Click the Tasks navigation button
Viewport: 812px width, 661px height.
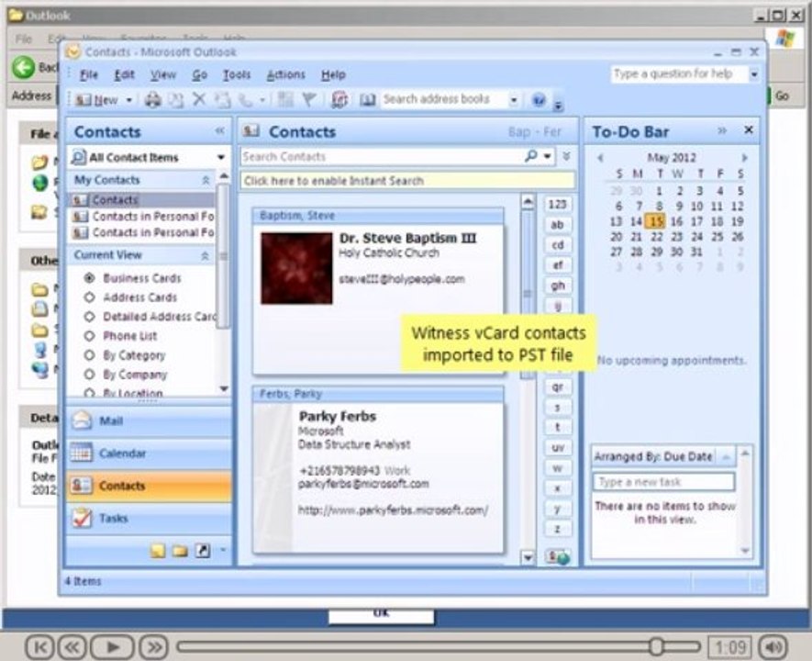(150, 518)
